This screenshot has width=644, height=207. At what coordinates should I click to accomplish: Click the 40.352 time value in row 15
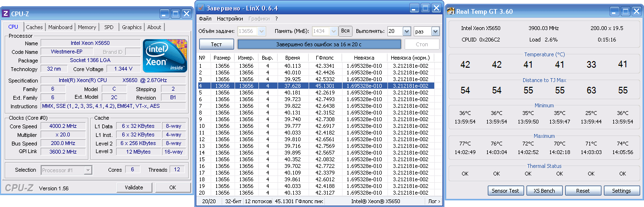pyautogui.click(x=292, y=159)
